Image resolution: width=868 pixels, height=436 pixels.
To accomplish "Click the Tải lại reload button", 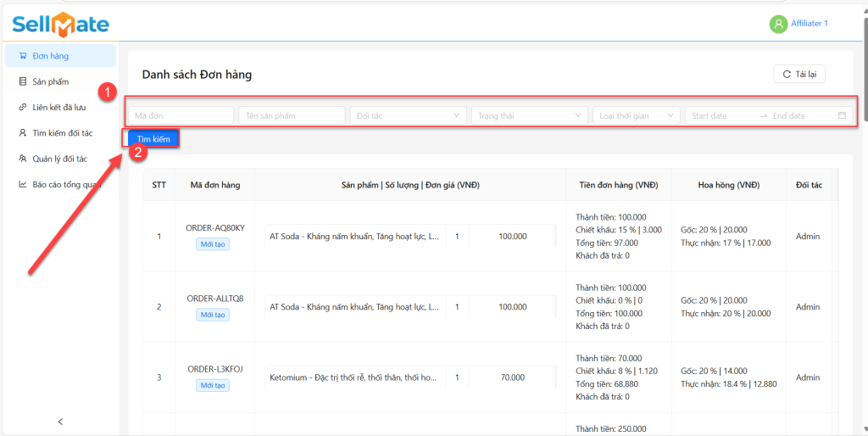I will click(x=798, y=75).
